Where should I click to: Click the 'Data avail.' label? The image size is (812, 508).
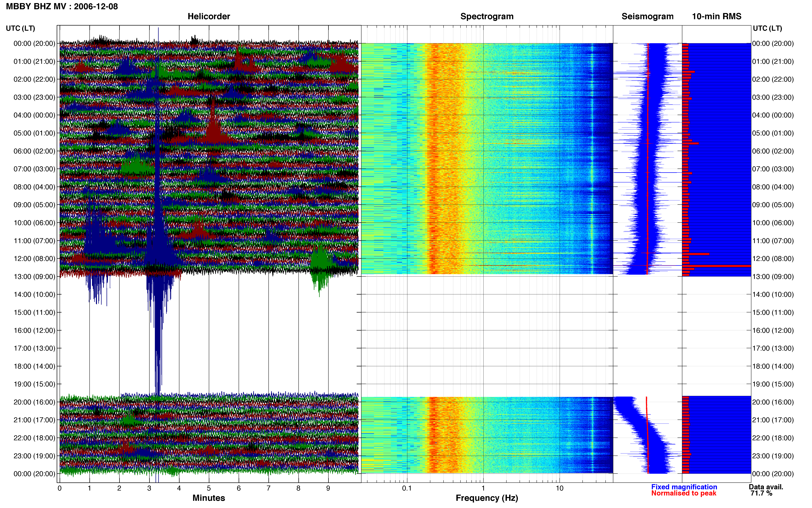766,487
